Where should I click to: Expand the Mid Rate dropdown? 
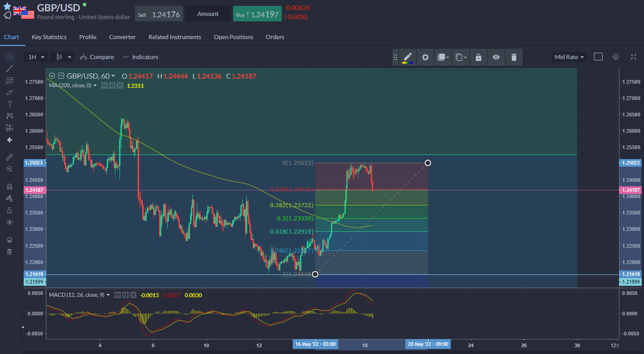click(569, 57)
